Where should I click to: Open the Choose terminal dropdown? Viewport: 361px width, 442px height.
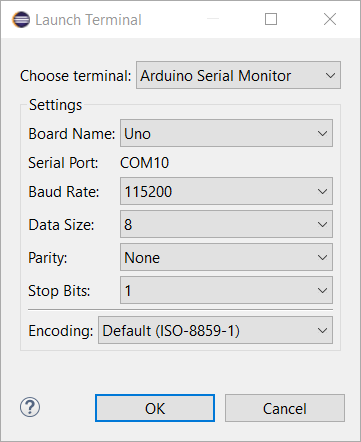pos(238,75)
